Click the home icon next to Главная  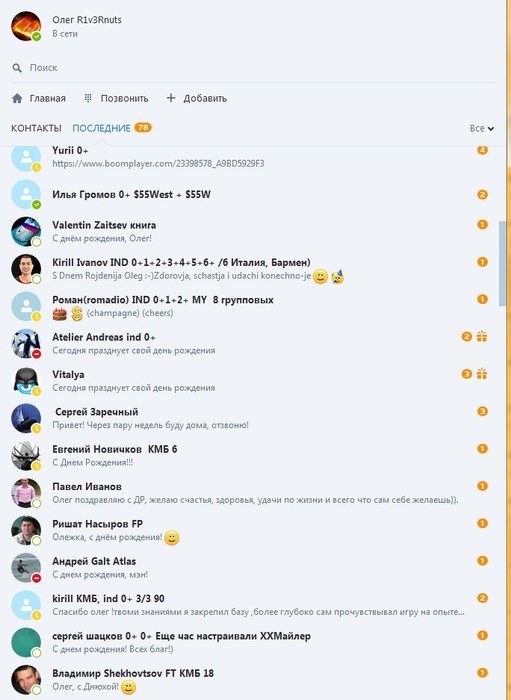(x=17, y=98)
